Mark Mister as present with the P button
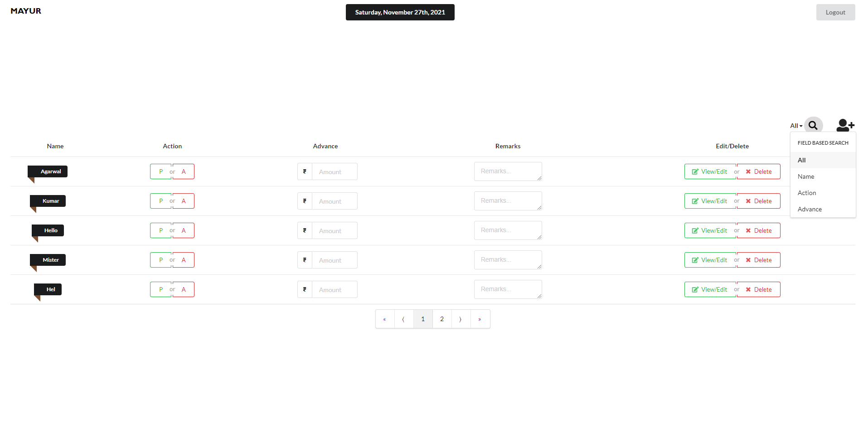 coord(160,259)
